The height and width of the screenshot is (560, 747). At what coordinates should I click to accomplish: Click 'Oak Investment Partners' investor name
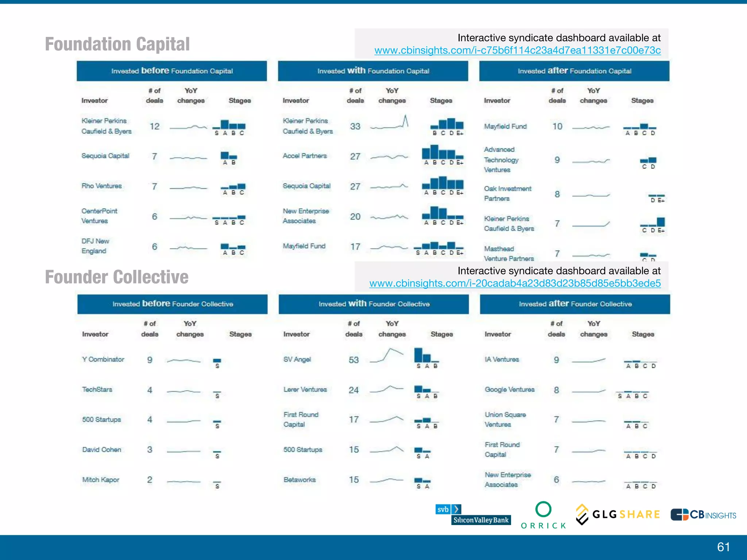tap(508, 194)
